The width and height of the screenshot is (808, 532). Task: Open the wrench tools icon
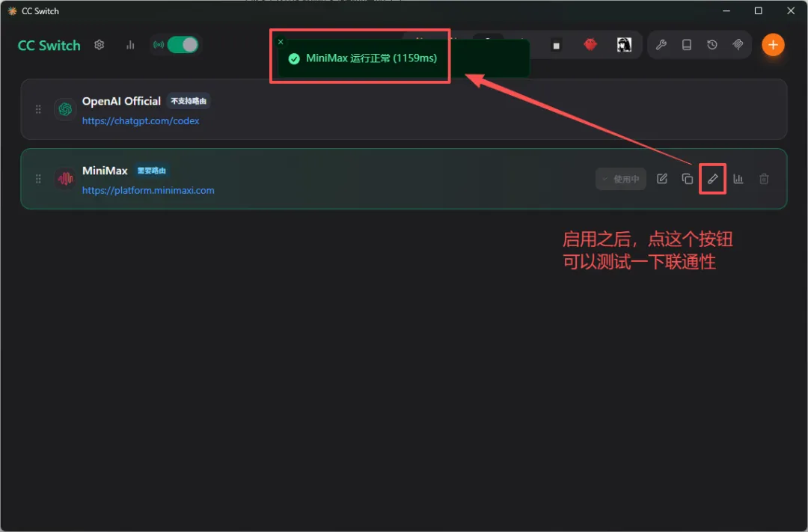point(661,45)
